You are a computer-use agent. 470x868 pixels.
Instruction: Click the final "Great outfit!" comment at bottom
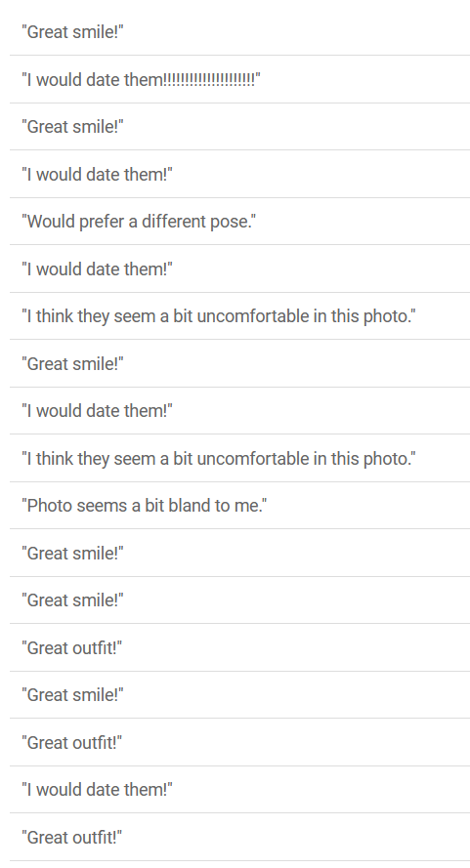239,837
